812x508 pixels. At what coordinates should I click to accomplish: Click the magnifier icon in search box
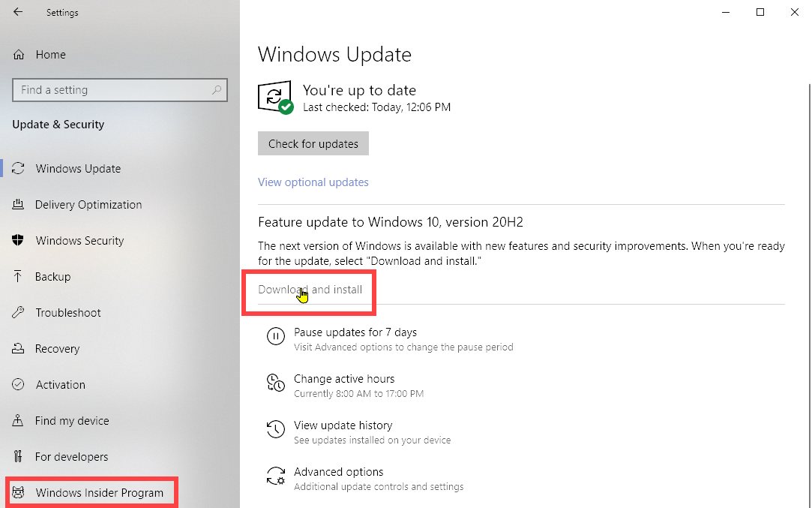pyautogui.click(x=217, y=90)
